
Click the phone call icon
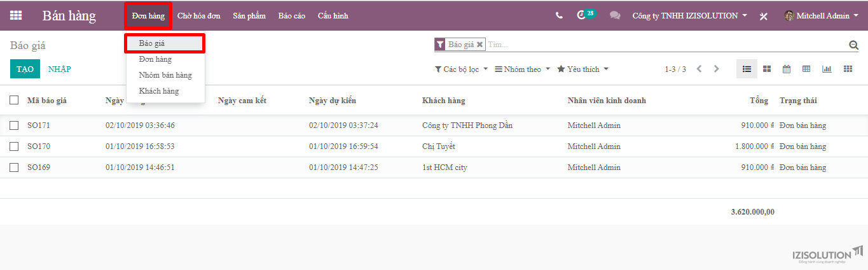pos(559,16)
